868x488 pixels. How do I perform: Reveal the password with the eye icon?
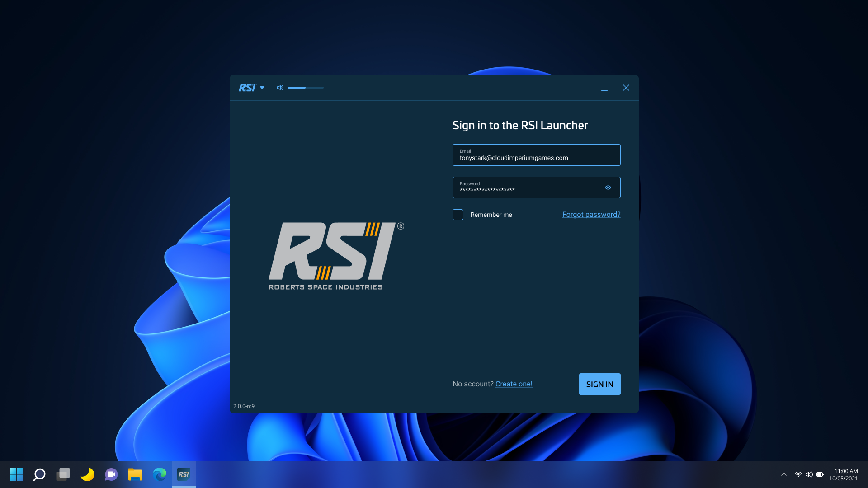click(608, 188)
